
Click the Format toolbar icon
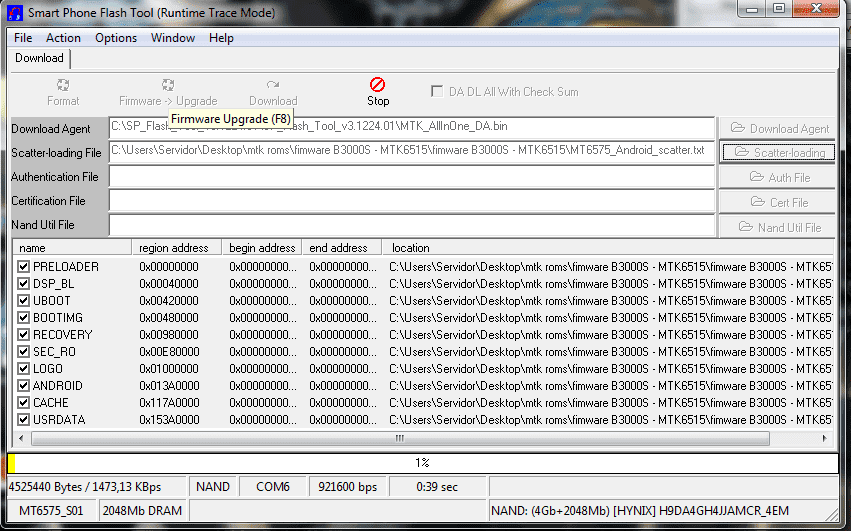[x=63, y=85]
